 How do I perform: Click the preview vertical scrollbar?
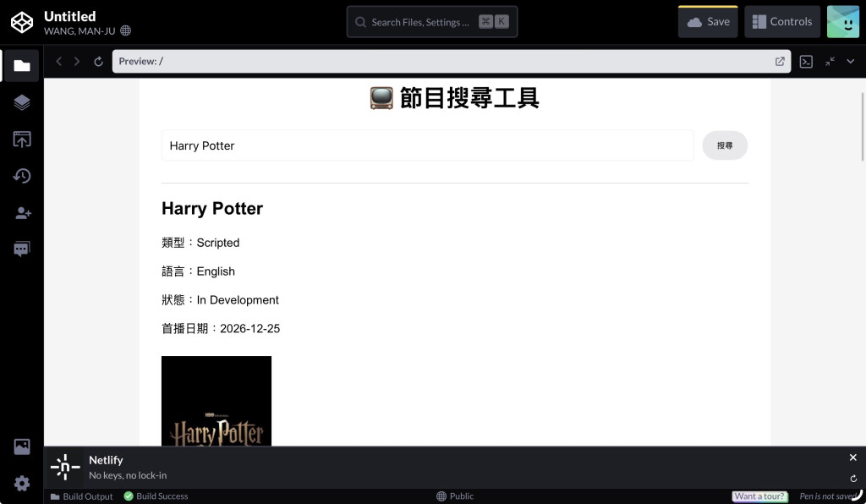(x=862, y=127)
